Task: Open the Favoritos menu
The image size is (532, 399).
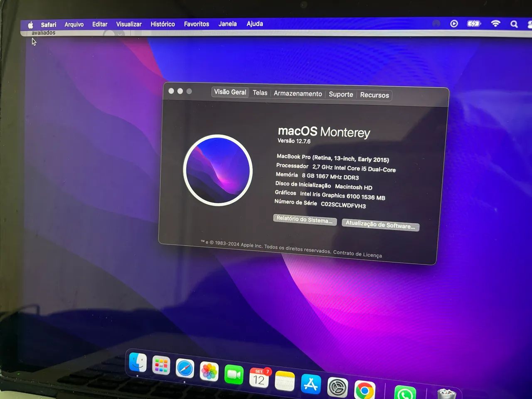Action: click(x=197, y=24)
